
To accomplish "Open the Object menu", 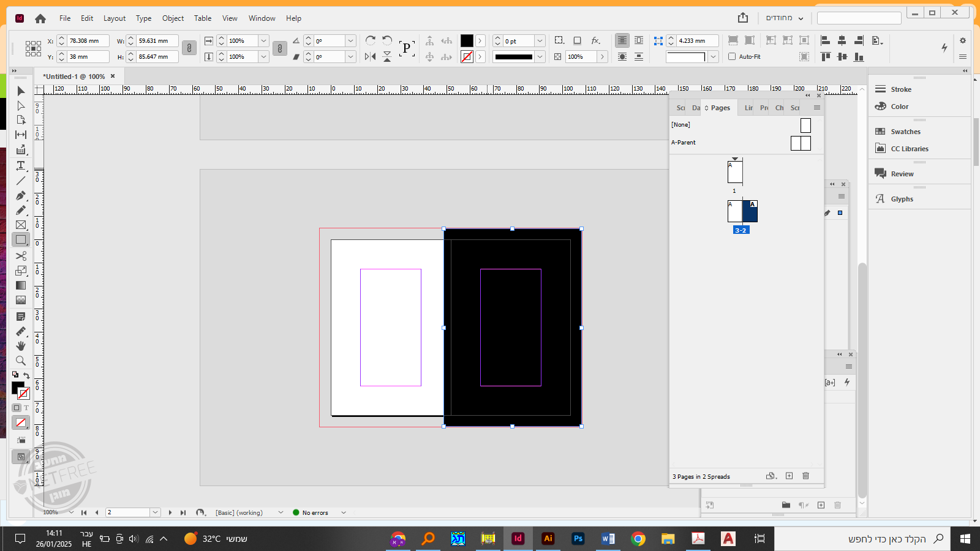I will [x=173, y=18].
